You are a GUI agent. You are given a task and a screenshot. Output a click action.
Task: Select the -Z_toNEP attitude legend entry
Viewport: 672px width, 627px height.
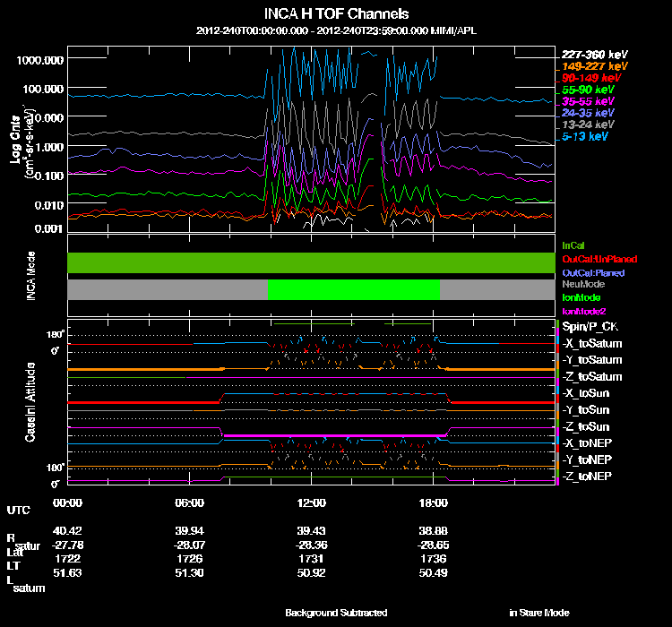[x=587, y=477]
